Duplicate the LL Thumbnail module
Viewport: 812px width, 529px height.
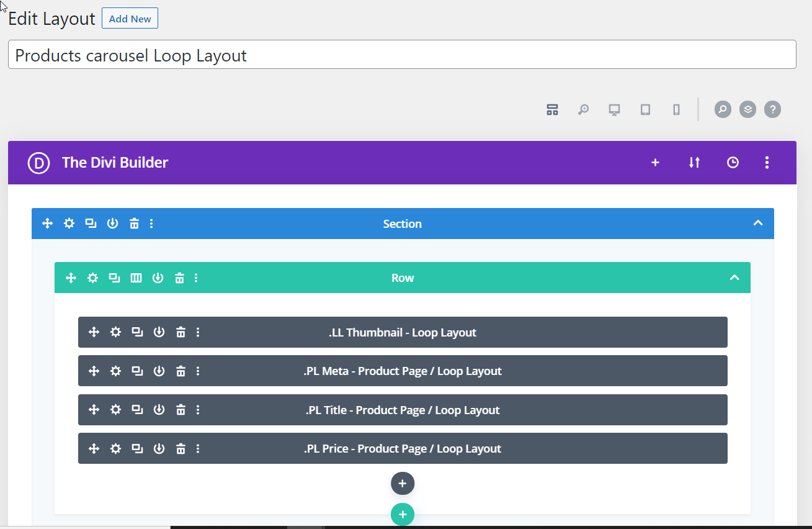[x=137, y=332]
